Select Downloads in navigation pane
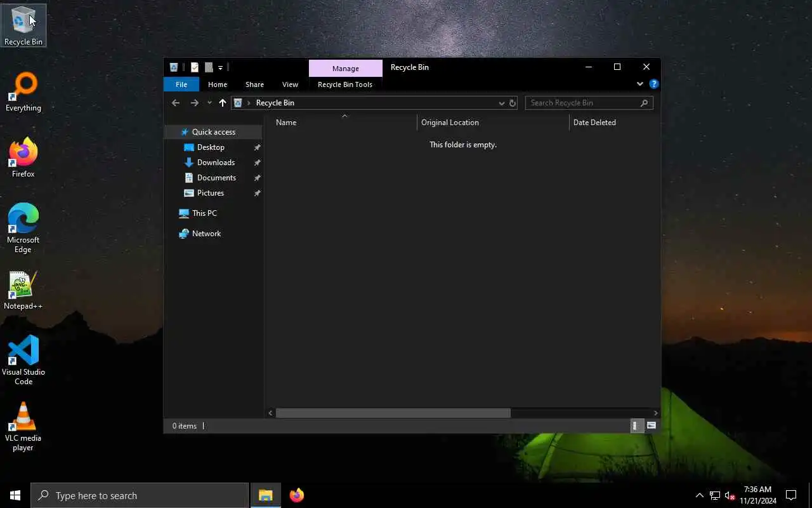 [x=216, y=163]
